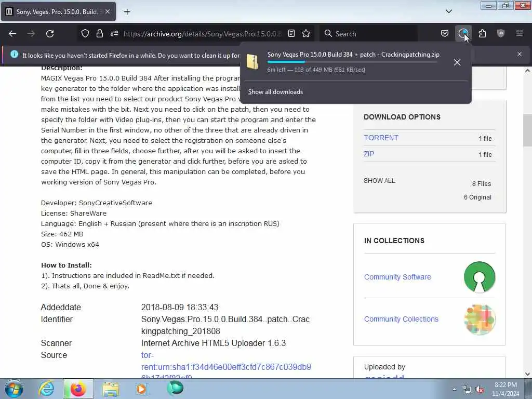Open the Firefox hamburger menu
This screenshot has width=532, height=399.
[x=520, y=34]
